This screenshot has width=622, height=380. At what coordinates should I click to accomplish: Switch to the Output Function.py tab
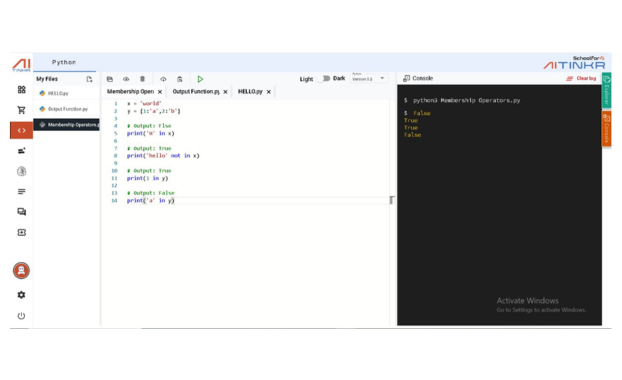coord(196,92)
